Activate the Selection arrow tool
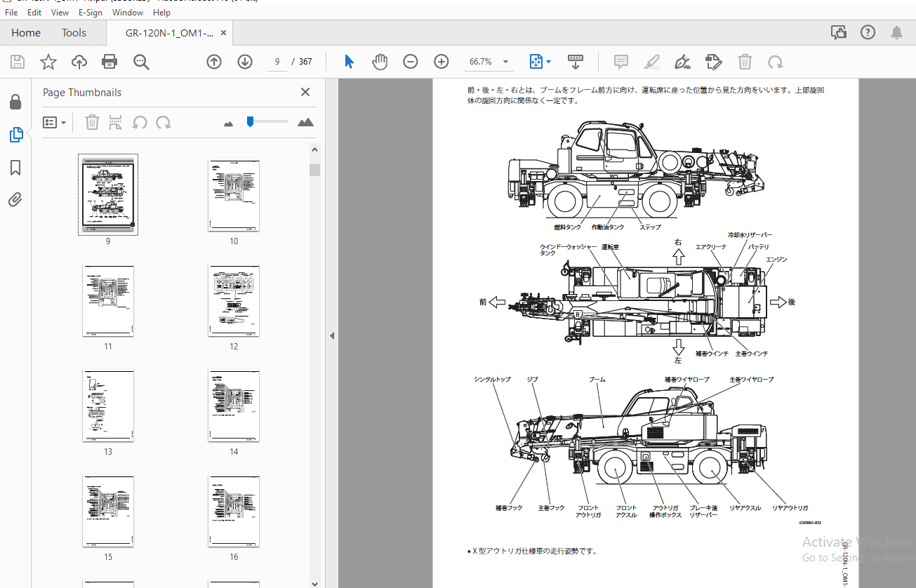 click(349, 62)
